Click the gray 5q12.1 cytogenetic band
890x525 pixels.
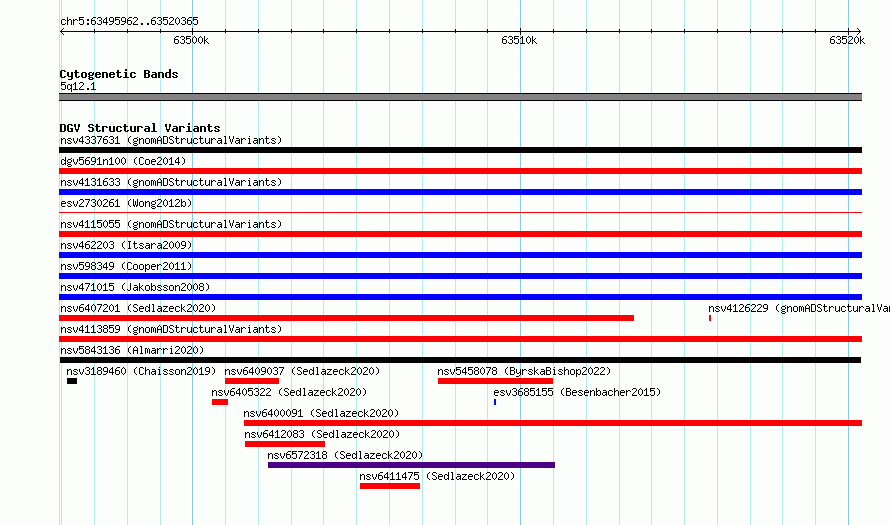tap(460, 97)
